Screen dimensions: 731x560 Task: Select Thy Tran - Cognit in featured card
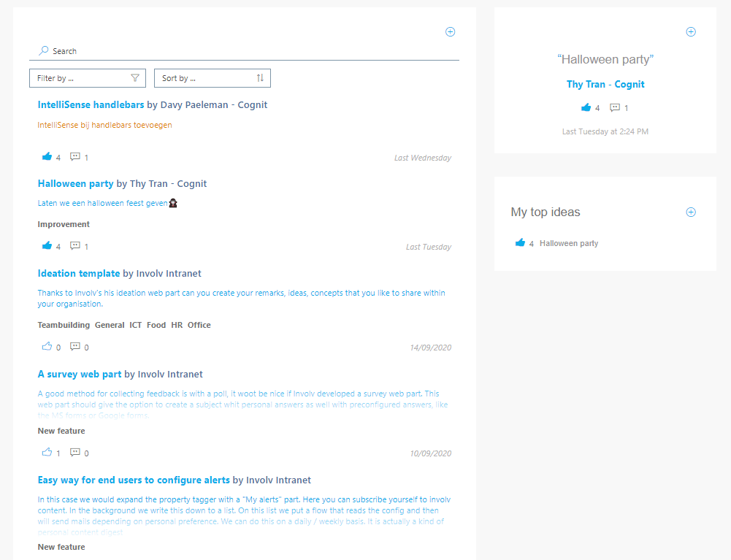[605, 85]
